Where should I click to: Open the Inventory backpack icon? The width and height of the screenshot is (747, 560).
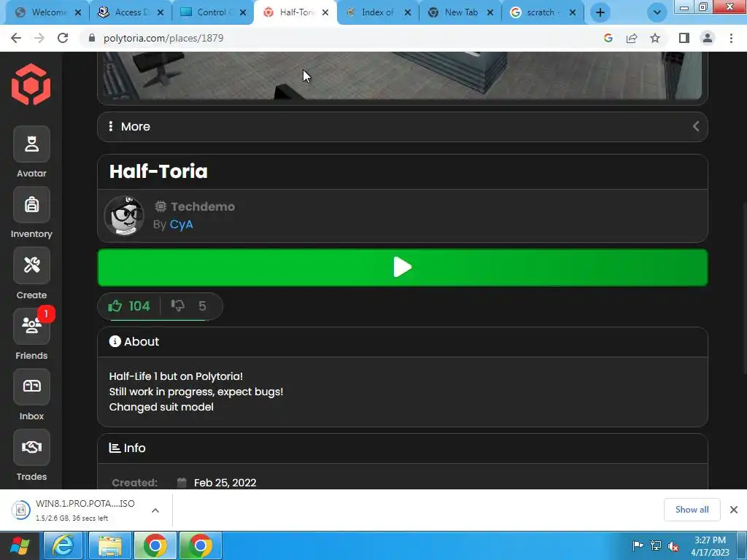[x=31, y=205]
